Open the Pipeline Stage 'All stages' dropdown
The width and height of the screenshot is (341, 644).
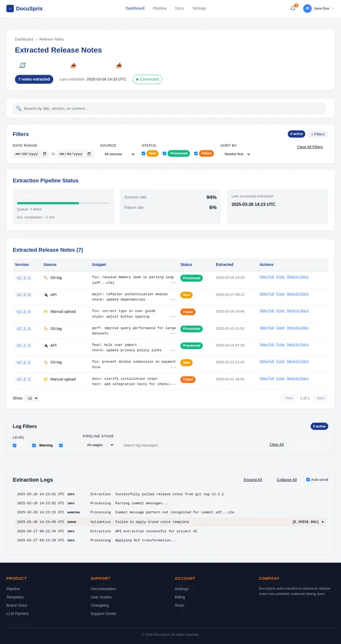tap(100, 444)
